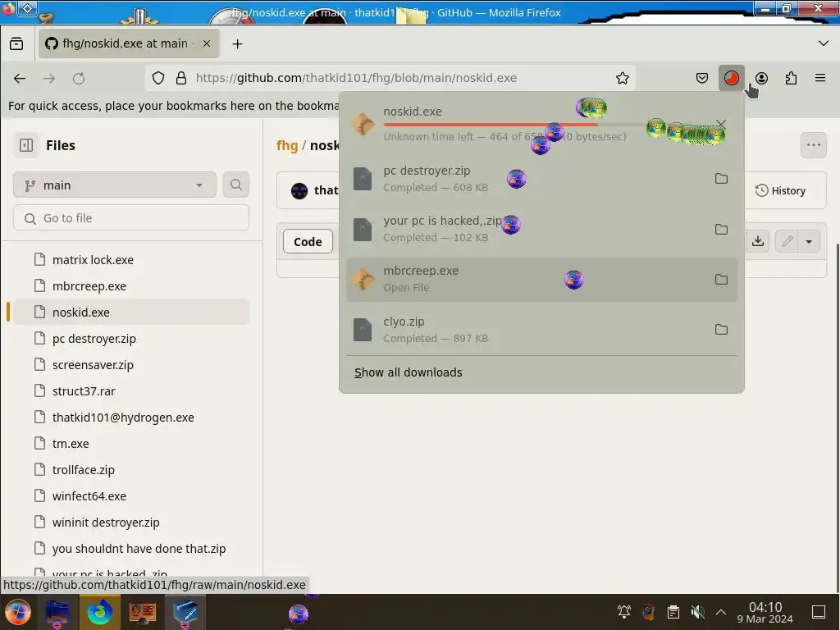The image size is (840, 630).
Task: Open the main branch dropdown
Action: coord(115,185)
